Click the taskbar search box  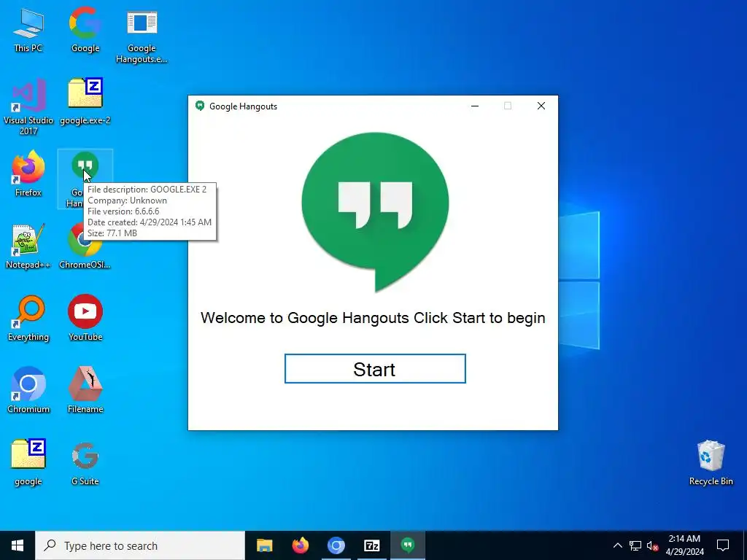tap(140, 545)
